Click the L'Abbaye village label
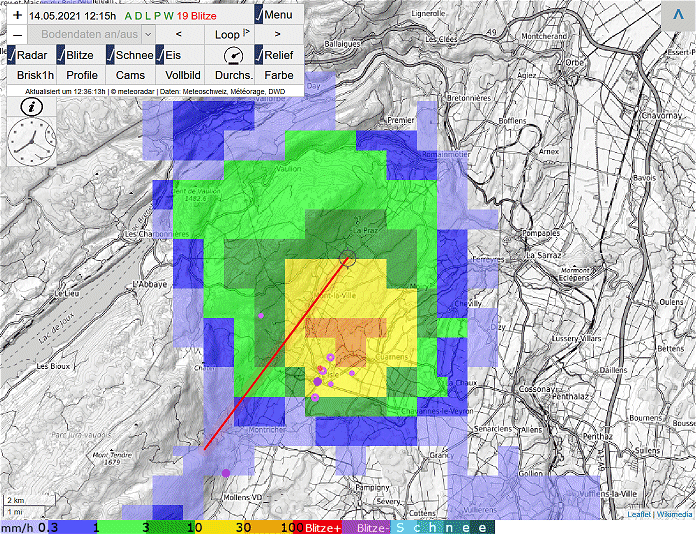This screenshot has width=696, height=534. tap(150, 284)
